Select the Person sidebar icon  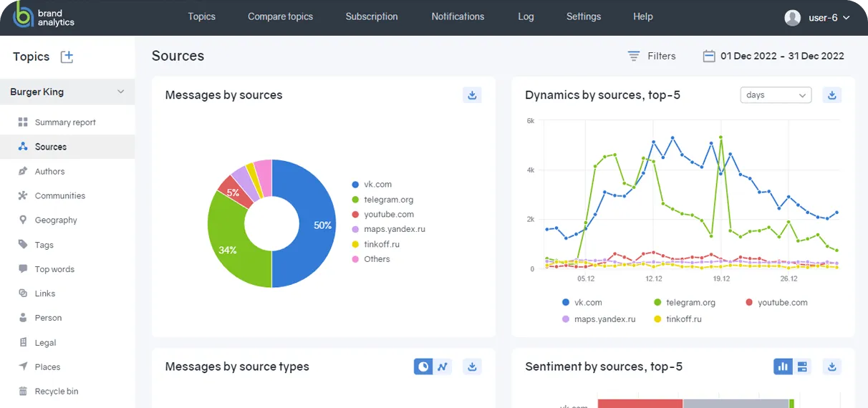[23, 318]
